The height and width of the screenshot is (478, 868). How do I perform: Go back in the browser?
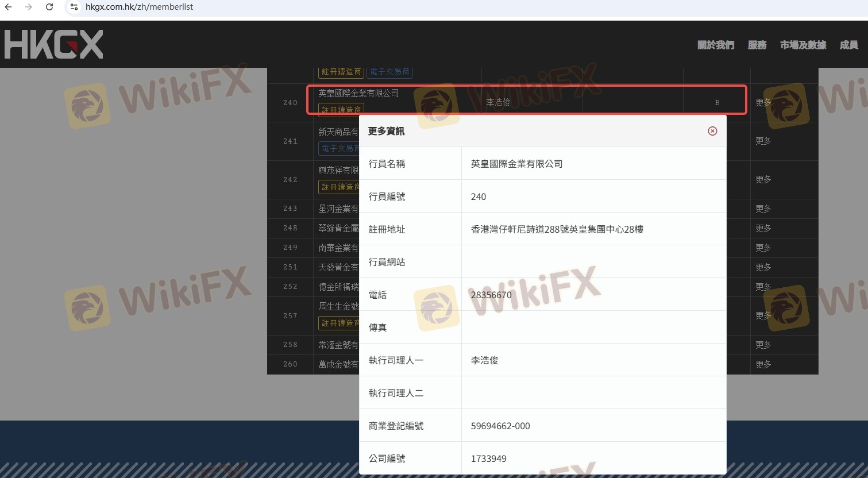[x=8, y=7]
